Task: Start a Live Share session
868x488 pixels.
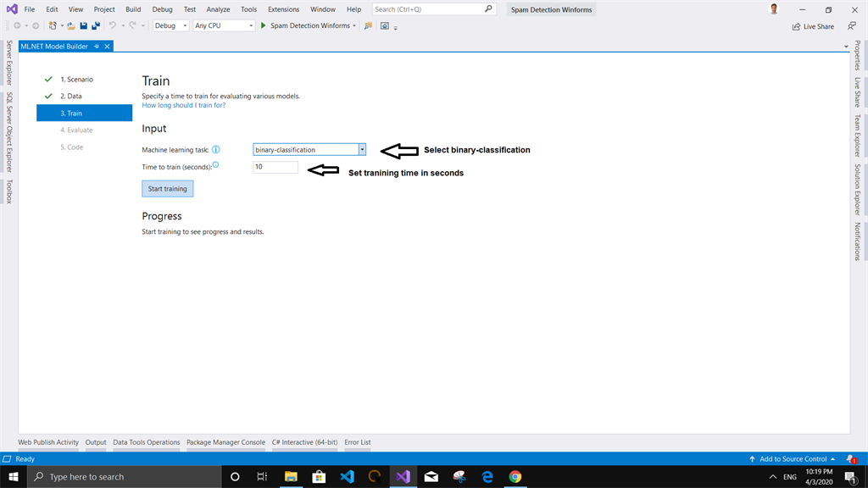Action: pos(812,26)
